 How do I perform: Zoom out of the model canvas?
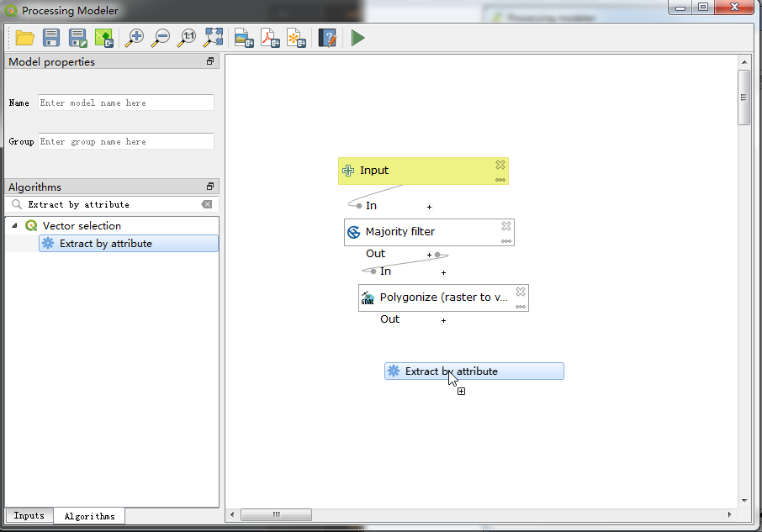161,38
